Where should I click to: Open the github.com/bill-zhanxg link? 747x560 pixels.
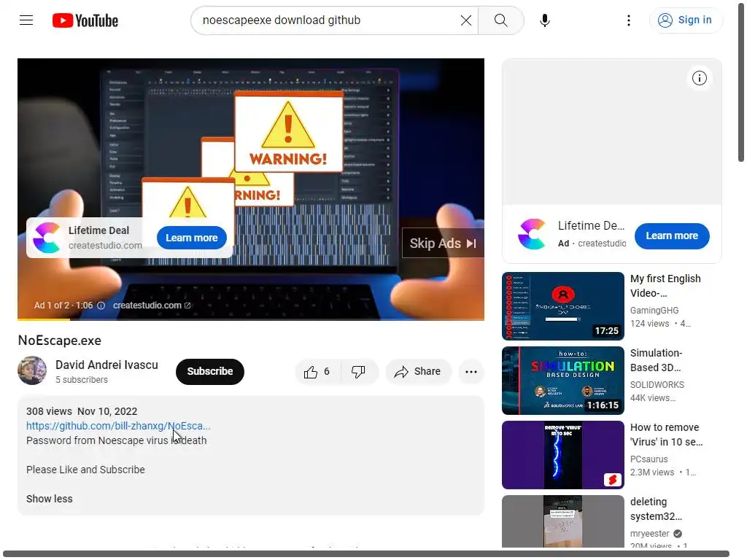pos(118,426)
